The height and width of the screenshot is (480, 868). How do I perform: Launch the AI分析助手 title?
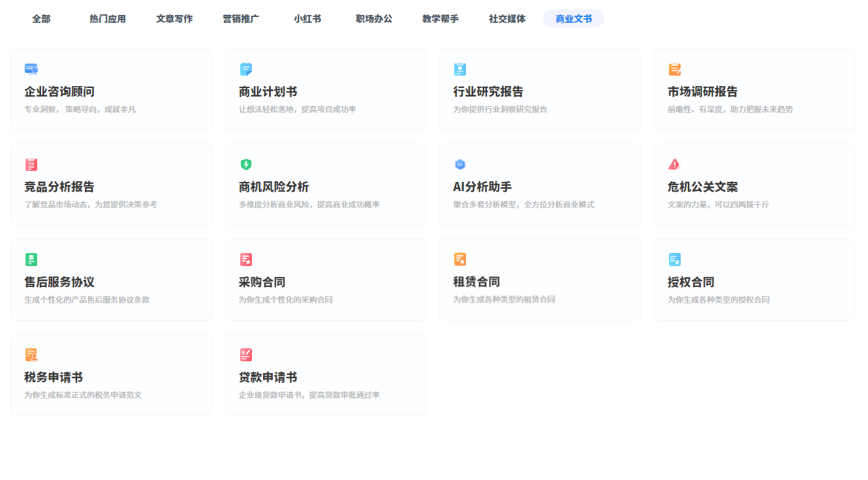click(x=482, y=187)
